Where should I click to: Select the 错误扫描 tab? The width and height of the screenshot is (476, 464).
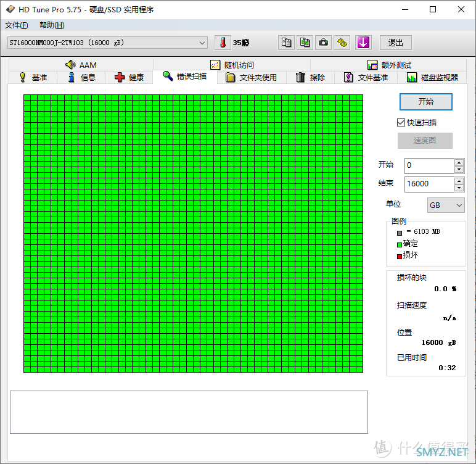pyautogui.click(x=185, y=77)
